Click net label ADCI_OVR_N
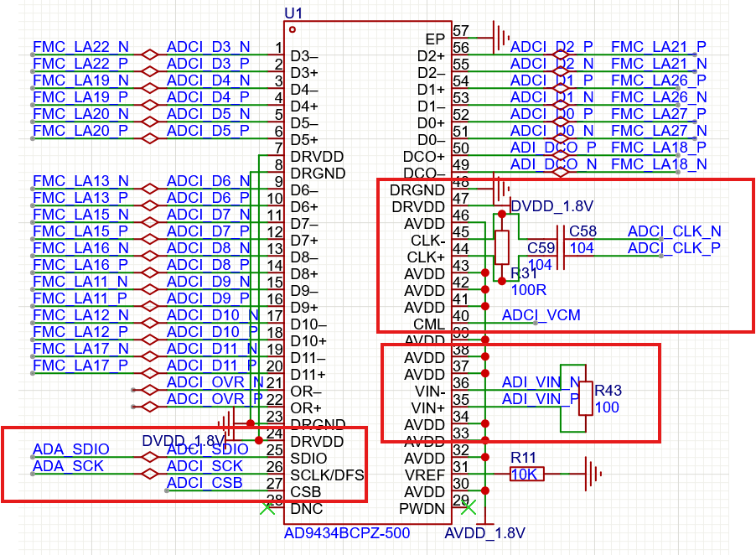The height and width of the screenshot is (555, 756). pos(215,382)
